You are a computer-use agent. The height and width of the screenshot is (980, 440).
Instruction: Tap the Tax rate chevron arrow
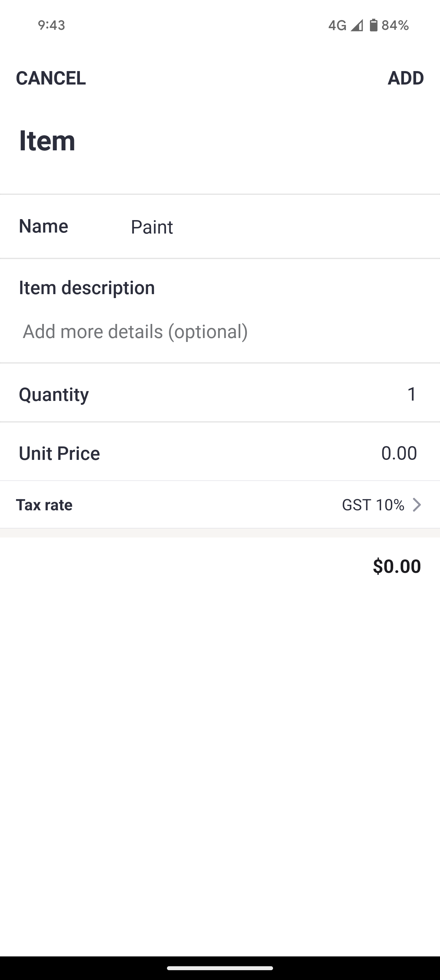click(x=417, y=505)
